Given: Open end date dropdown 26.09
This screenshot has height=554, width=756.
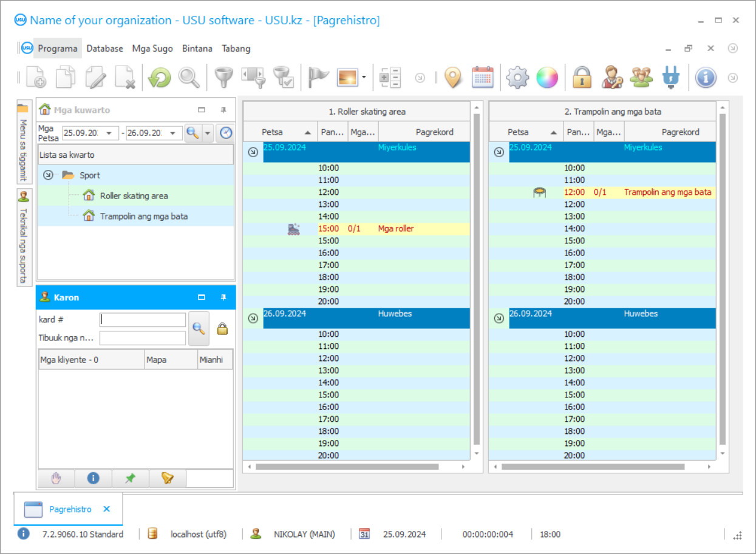Looking at the screenshot, I should coord(174,133).
